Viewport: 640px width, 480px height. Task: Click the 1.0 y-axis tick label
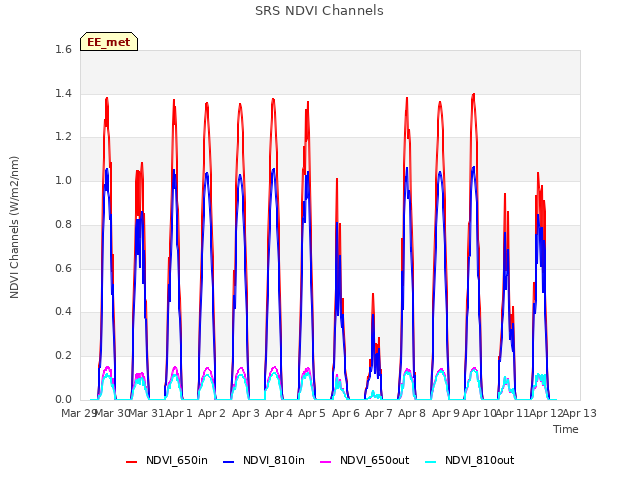coord(63,180)
